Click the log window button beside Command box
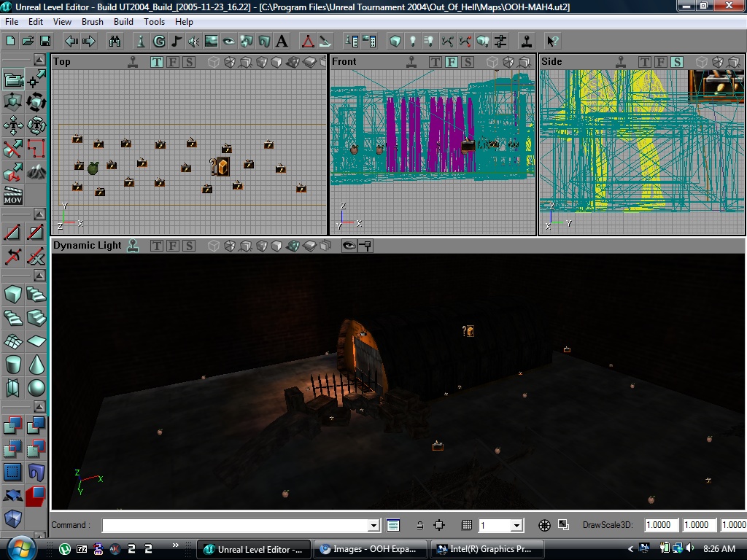 pyautogui.click(x=393, y=525)
